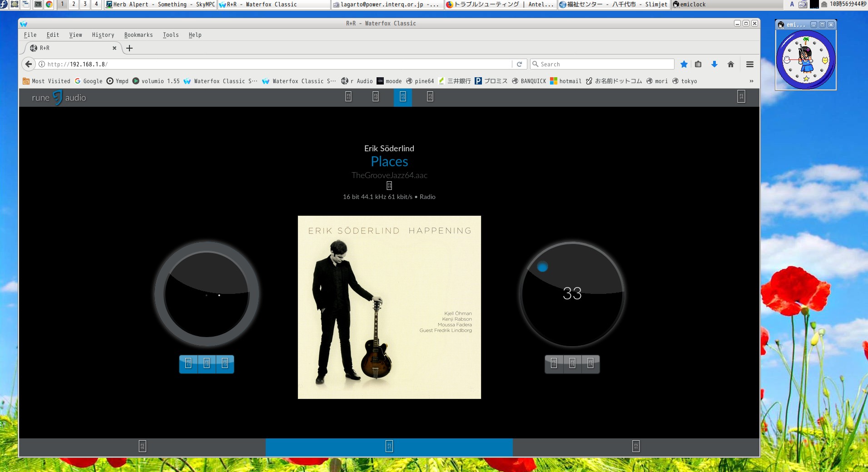Viewport: 868px width, 472px height.
Task: Expand the bookmarks overflow chevron
Action: 752,81
